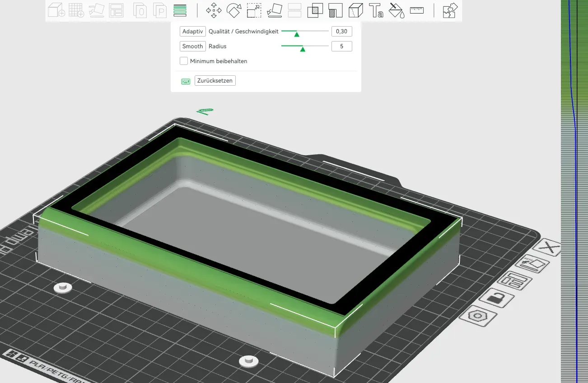Click the green keyboard shortcuts icon
Screen dimensions: 588x383
(x=186, y=81)
